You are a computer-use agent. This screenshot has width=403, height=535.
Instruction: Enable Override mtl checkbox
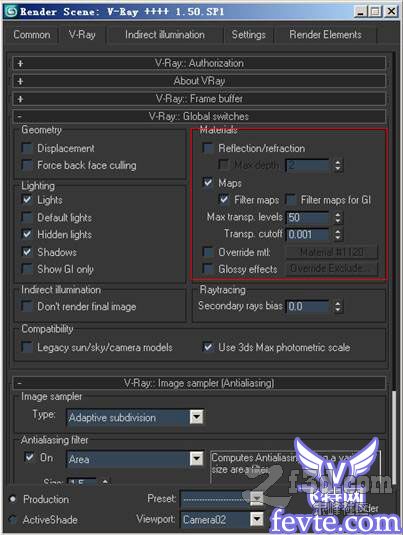click(208, 252)
